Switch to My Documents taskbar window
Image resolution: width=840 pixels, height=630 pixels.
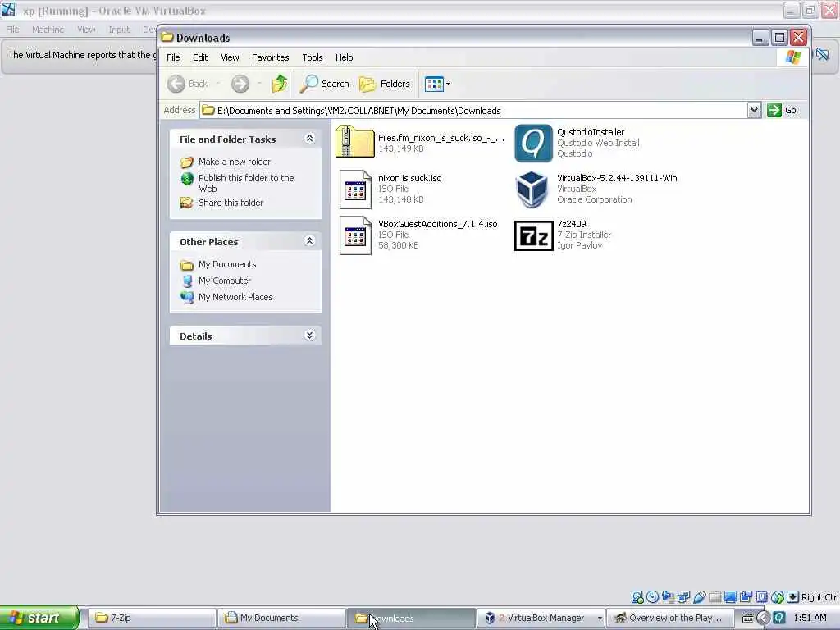pos(281,618)
